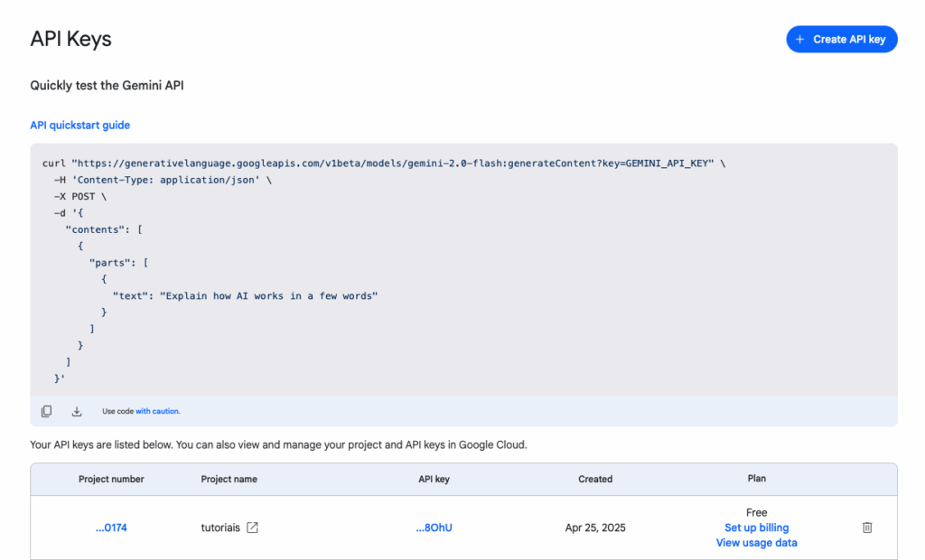
Task: Click the Free plan label
Action: coord(756,512)
